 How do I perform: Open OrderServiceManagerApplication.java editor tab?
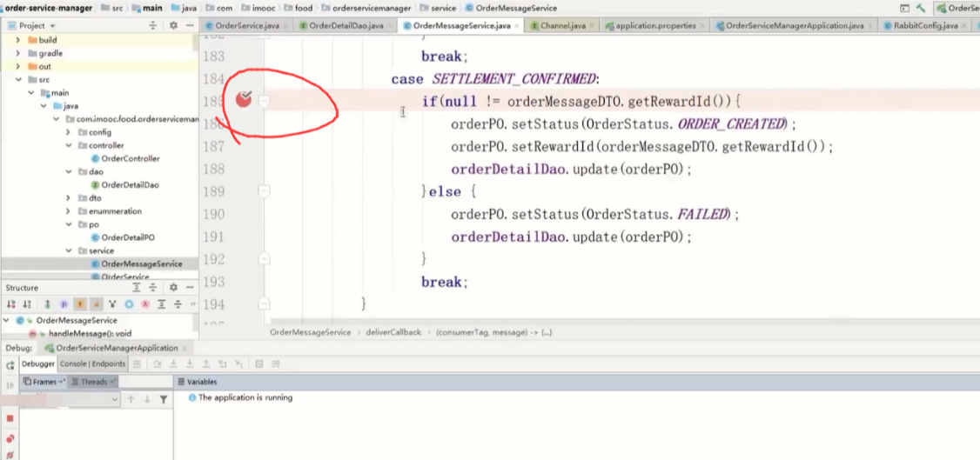795,25
